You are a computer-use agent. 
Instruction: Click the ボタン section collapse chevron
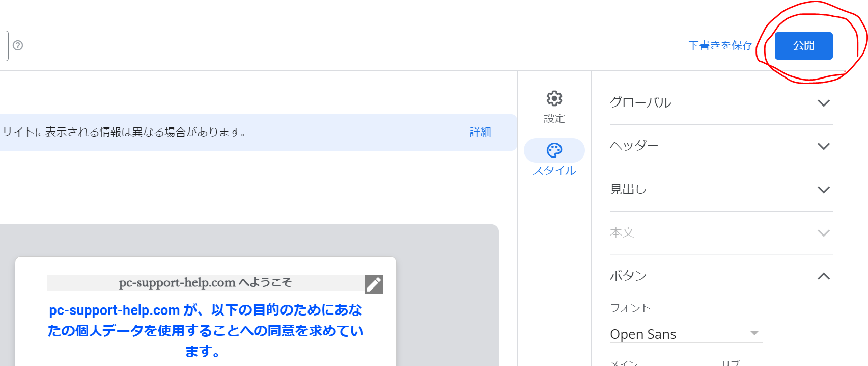tap(823, 276)
